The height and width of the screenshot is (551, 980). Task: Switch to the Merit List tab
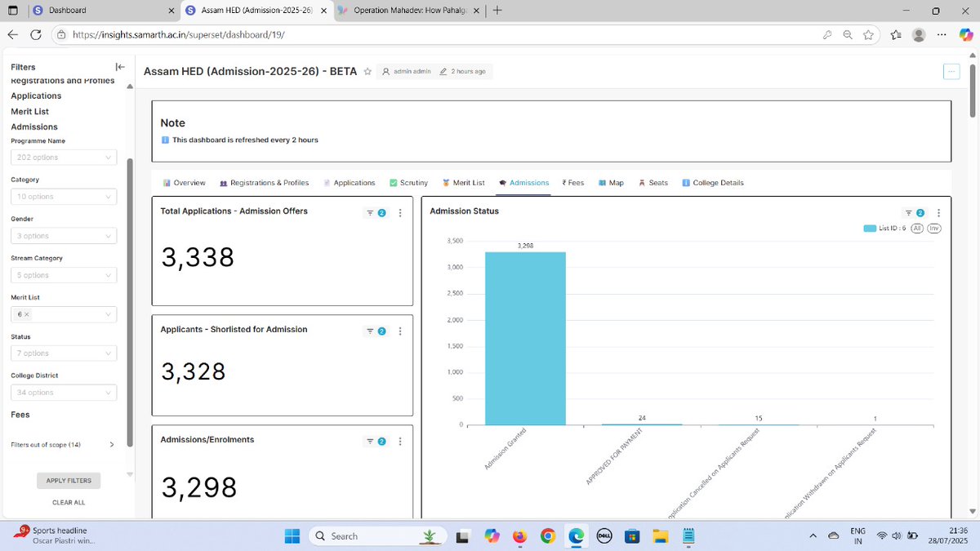(x=463, y=183)
